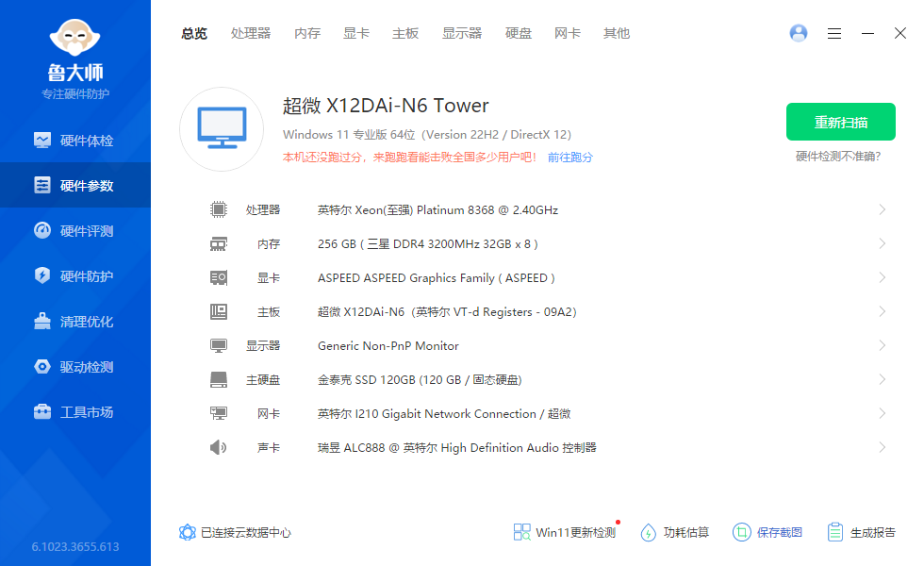
Task: Click the version number 6.1023.3655.613
Action: (x=75, y=547)
